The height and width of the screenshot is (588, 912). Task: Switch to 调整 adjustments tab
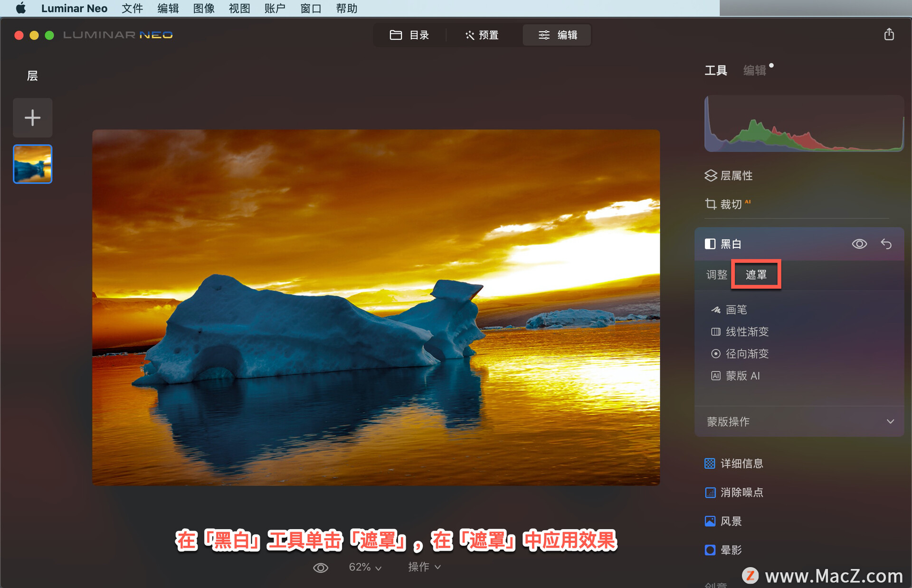click(717, 275)
